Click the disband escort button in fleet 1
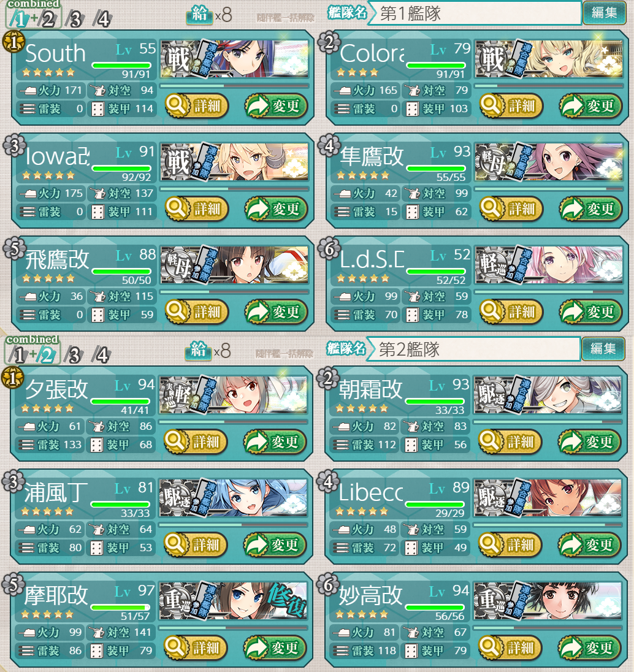Viewport: 634px width, 672px height. pyautogui.click(x=286, y=18)
